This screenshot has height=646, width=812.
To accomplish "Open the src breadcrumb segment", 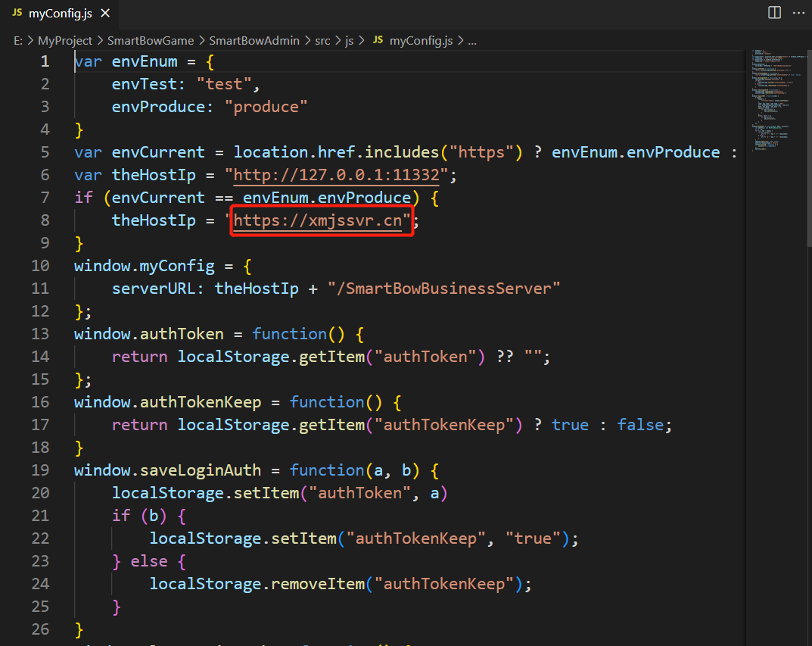I will [x=322, y=41].
